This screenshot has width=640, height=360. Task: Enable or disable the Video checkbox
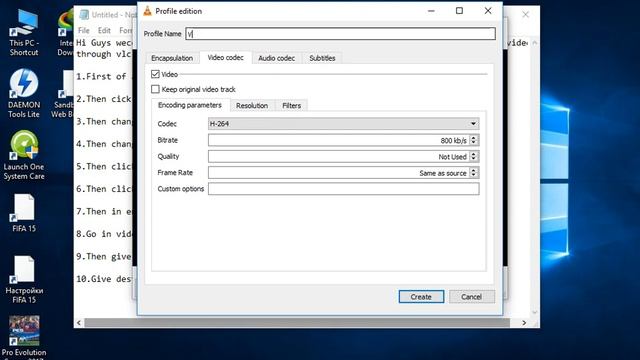tap(155, 74)
